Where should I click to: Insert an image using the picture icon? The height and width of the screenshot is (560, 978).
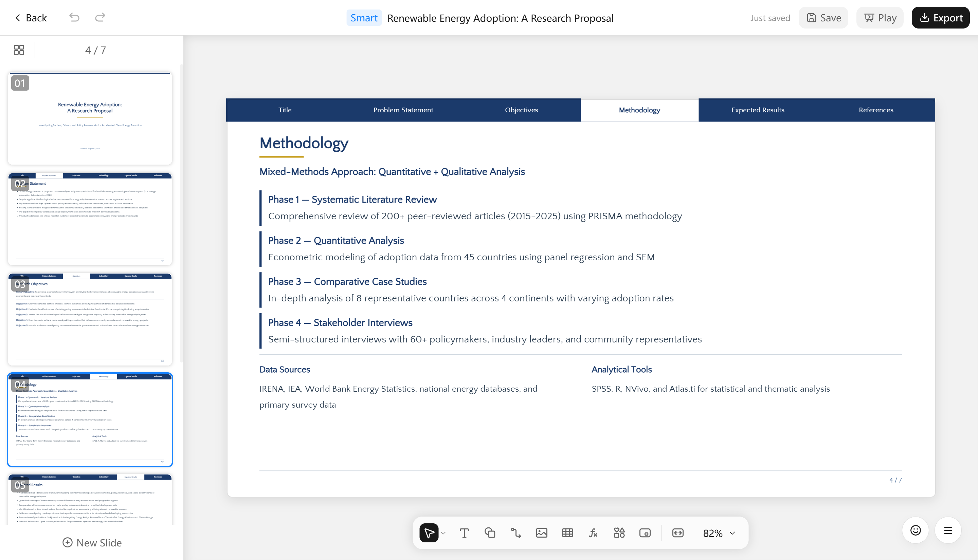(542, 533)
